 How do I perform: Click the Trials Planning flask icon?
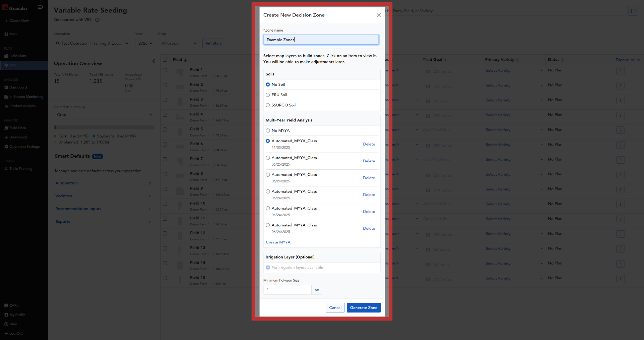tap(6, 169)
